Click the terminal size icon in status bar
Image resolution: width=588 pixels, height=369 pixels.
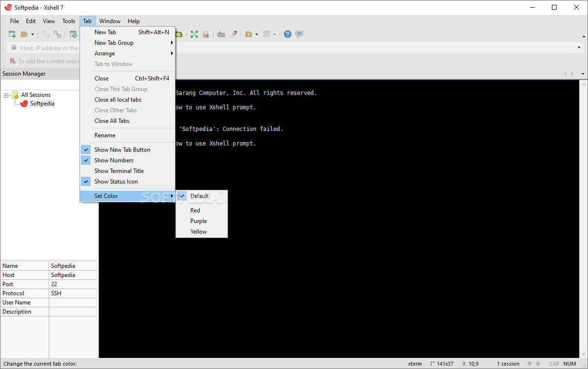(x=432, y=364)
